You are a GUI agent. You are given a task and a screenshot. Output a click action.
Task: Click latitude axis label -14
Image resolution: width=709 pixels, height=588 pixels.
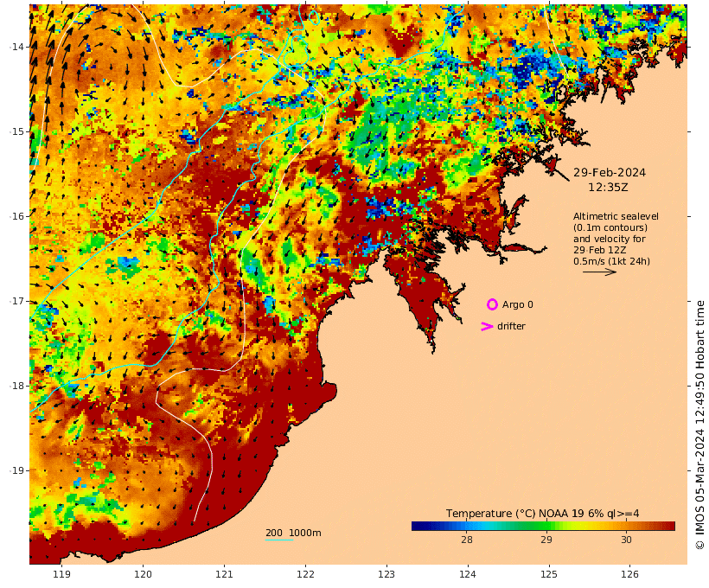tap(17, 47)
